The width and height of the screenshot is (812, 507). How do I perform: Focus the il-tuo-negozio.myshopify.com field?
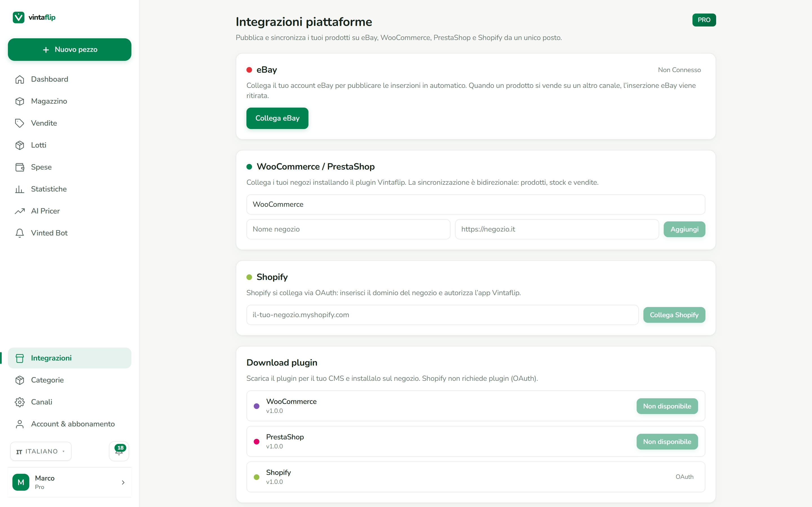click(x=442, y=315)
